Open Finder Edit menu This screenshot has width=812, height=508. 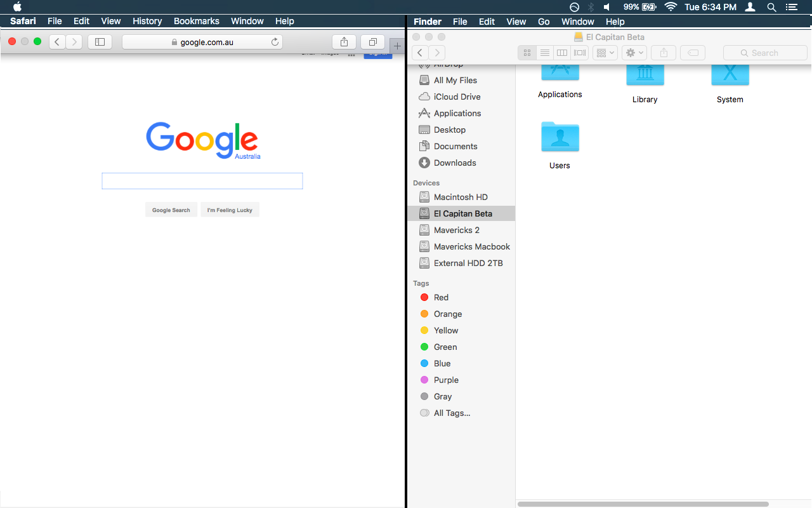(x=487, y=22)
